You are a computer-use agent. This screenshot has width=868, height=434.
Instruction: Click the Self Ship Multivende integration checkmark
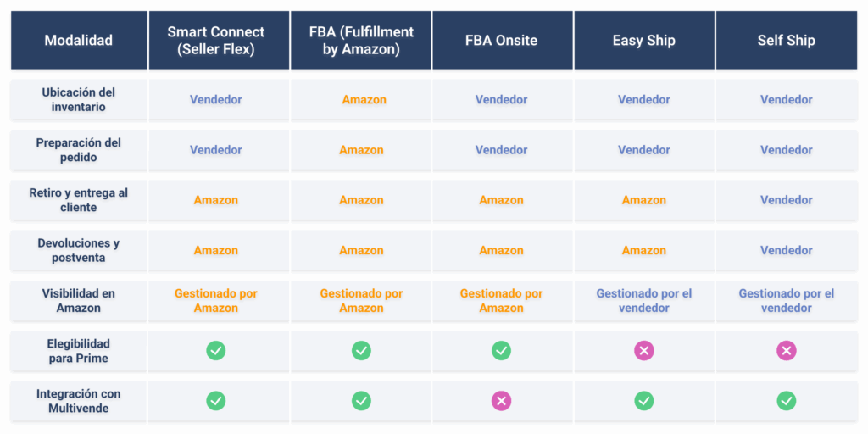pyautogui.click(x=786, y=401)
